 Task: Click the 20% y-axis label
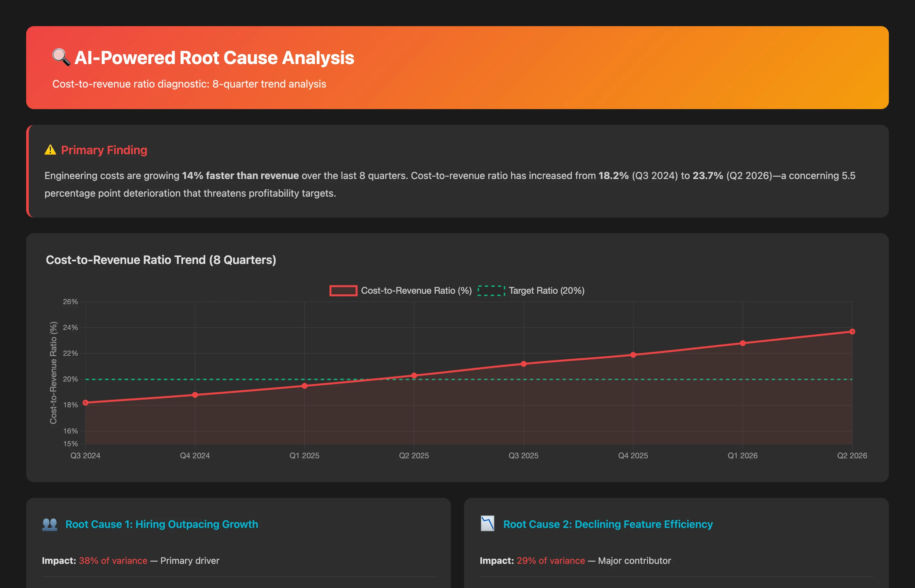click(x=70, y=379)
